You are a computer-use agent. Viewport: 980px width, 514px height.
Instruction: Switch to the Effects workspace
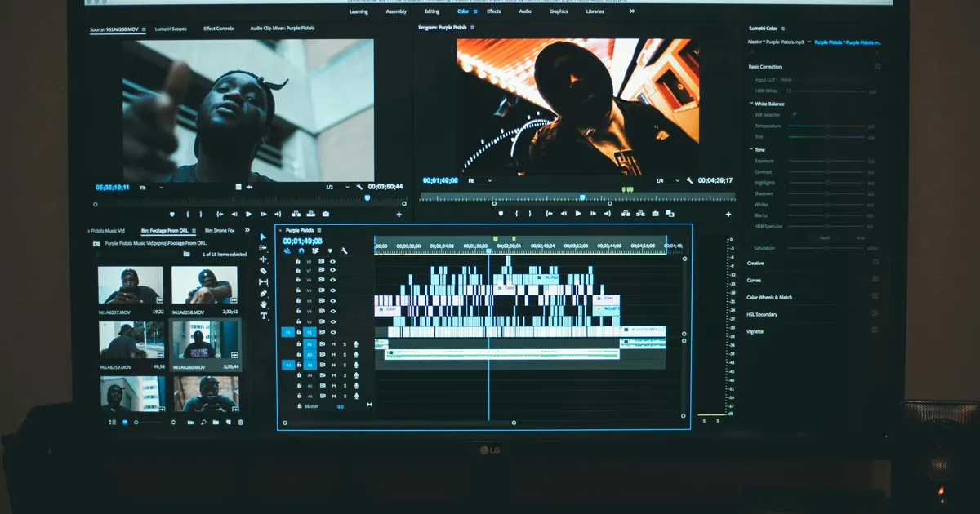[x=493, y=11]
